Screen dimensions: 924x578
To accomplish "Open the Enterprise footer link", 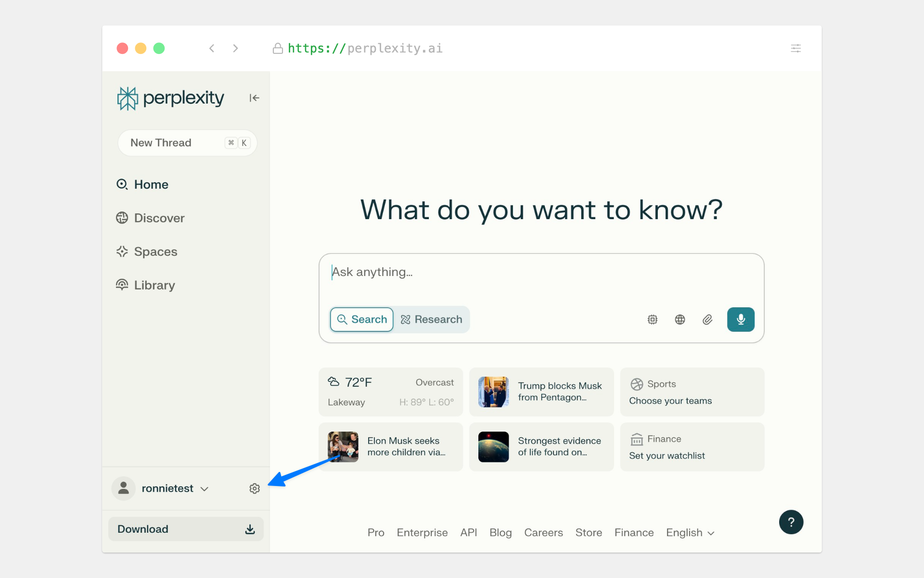I will [422, 533].
